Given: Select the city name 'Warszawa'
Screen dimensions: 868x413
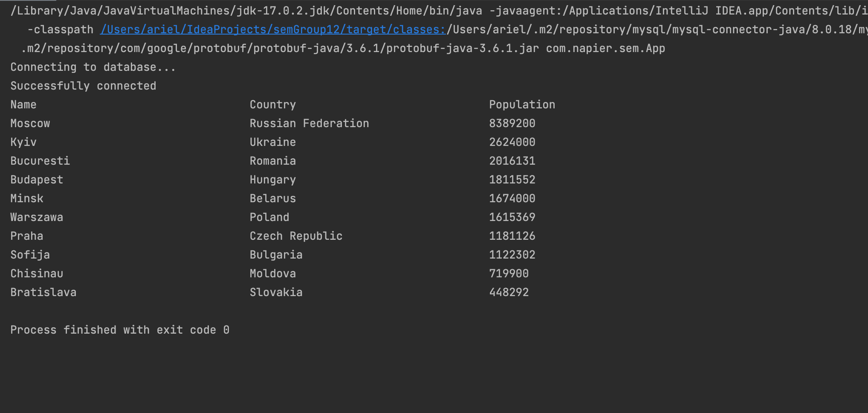Looking at the screenshot, I should (37, 217).
